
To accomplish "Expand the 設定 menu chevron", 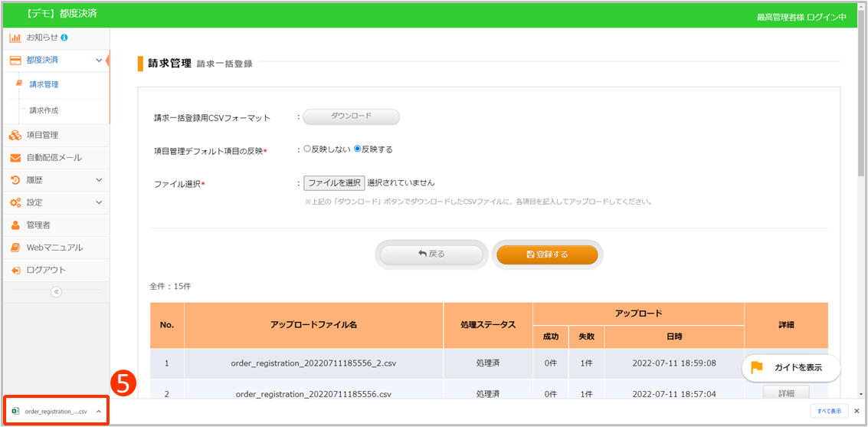I will (x=99, y=202).
